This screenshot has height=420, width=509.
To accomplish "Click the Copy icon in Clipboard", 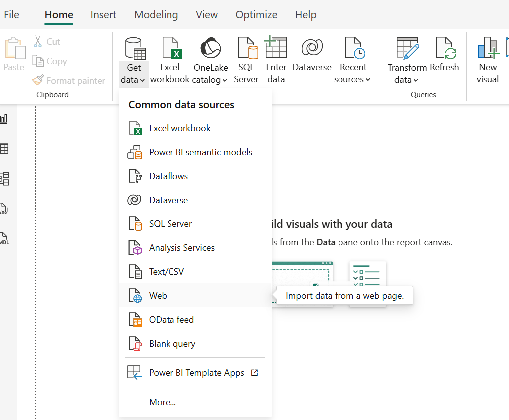I will click(x=38, y=61).
